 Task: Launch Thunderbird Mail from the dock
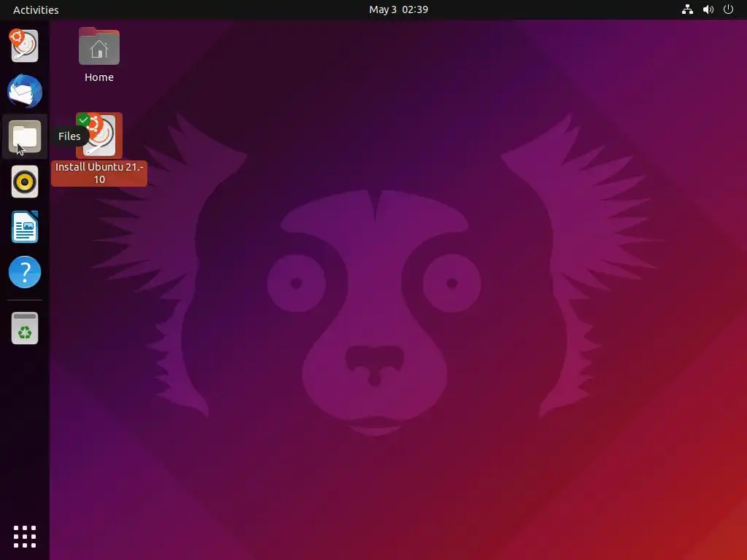[24, 91]
